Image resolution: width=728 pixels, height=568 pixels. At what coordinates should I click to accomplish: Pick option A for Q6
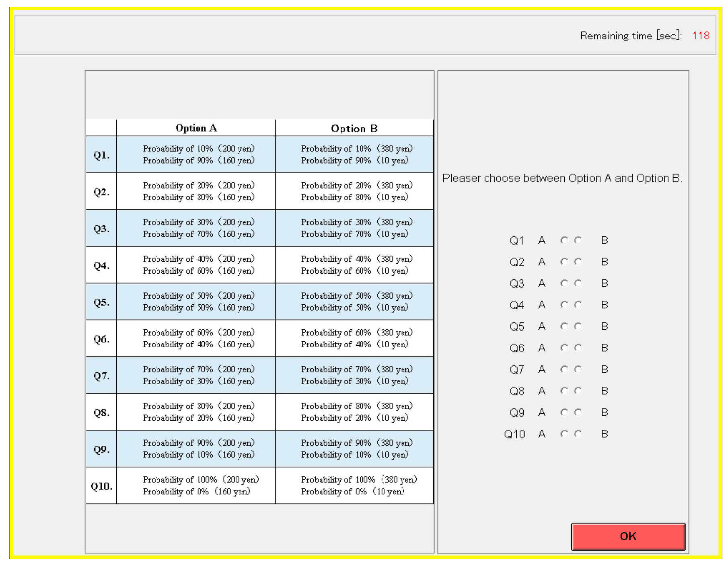564,348
